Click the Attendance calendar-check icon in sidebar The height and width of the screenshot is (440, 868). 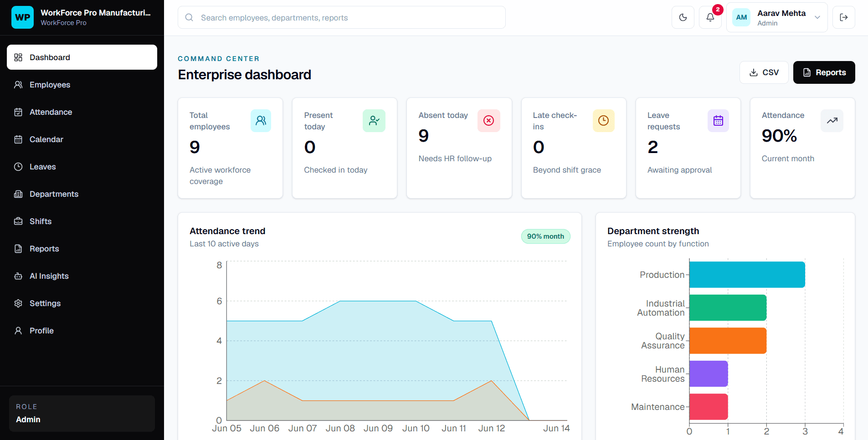point(18,112)
